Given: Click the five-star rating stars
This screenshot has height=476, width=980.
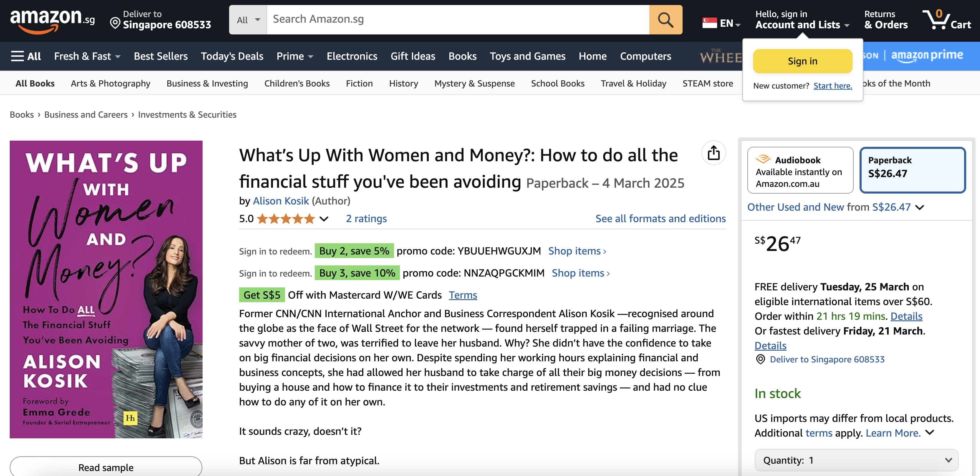Looking at the screenshot, I should (x=286, y=219).
